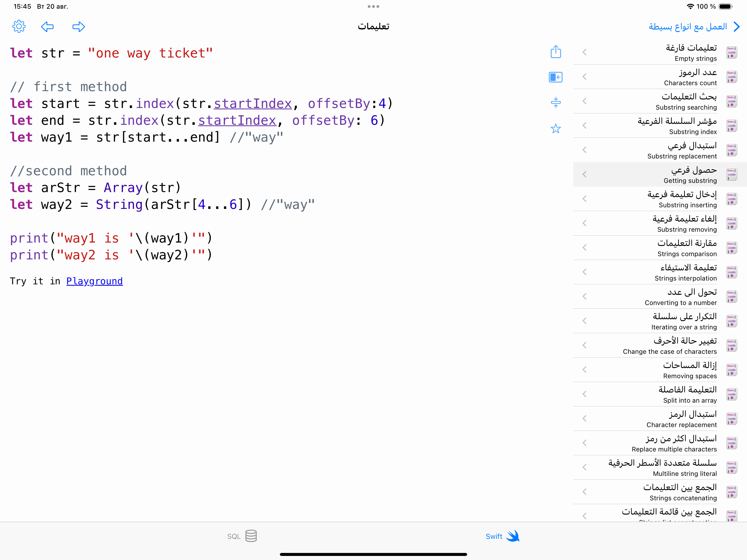Screen dimensions: 747x560
Task: Tap code icon beside Substring inserting
Action: [732, 199]
